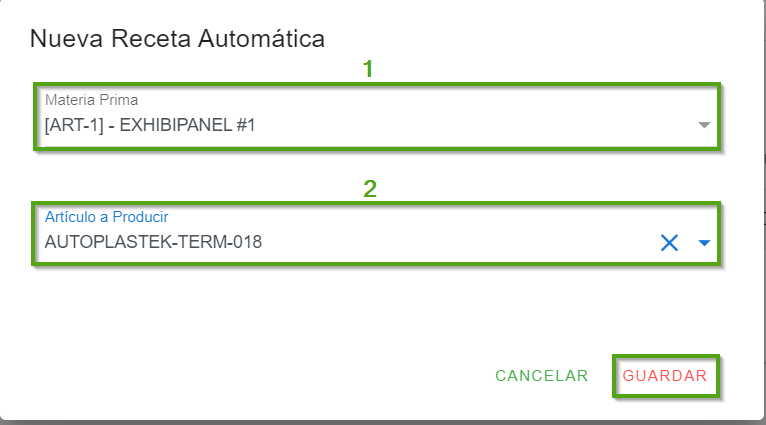Click the blue X icon beside AUTOPLASTEK-TERM-018
The width and height of the screenshot is (766, 425).
tap(669, 242)
